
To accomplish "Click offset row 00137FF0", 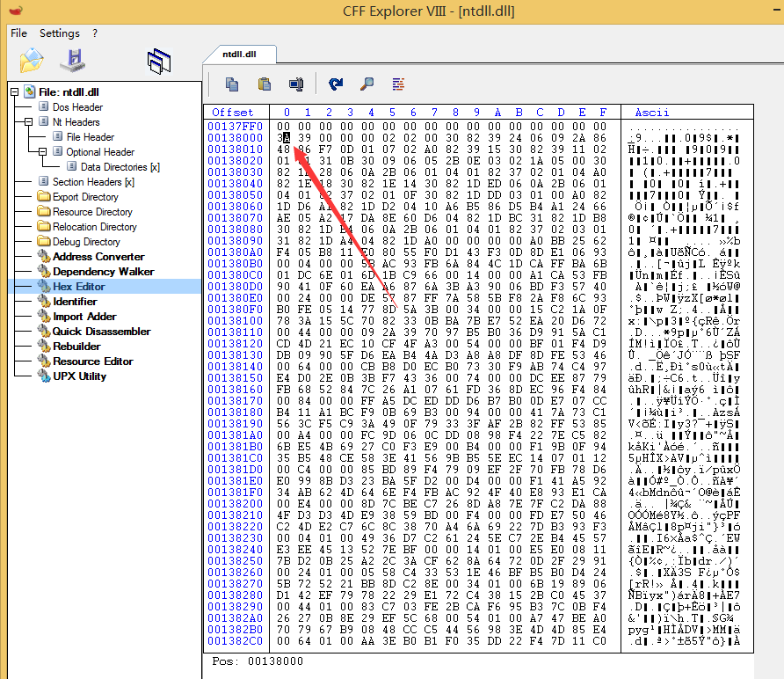I will [x=235, y=126].
